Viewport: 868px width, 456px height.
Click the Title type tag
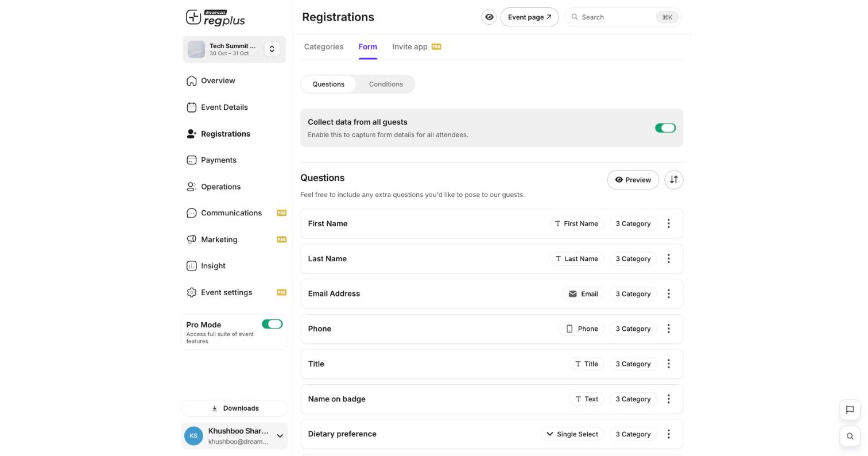pyautogui.click(x=587, y=364)
